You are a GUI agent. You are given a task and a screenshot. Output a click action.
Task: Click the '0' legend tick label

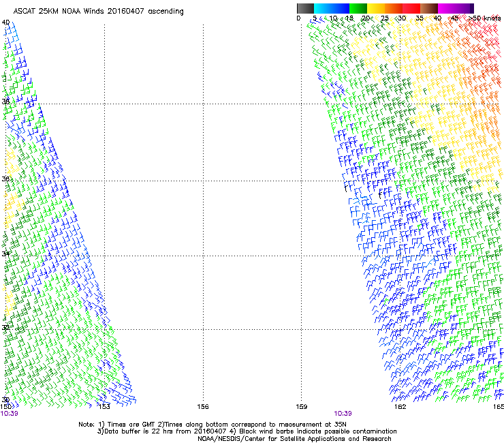click(298, 18)
